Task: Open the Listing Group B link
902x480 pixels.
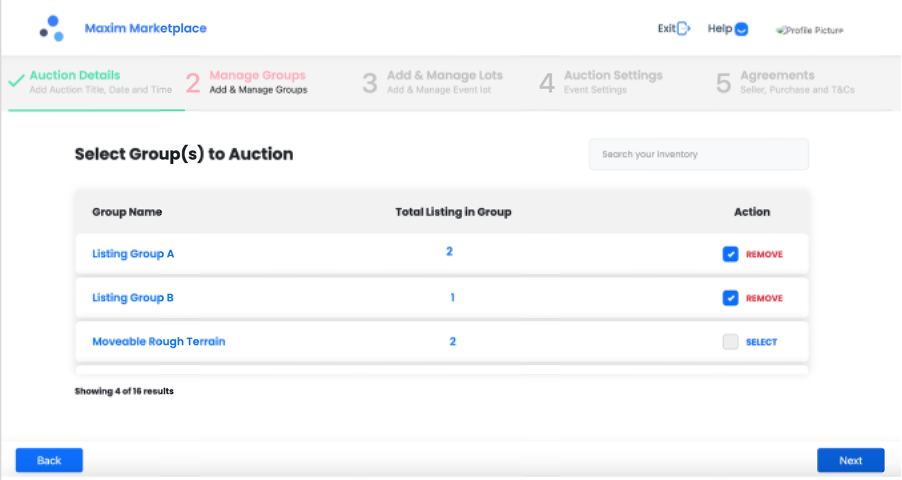Action: (x=133, y=298)
